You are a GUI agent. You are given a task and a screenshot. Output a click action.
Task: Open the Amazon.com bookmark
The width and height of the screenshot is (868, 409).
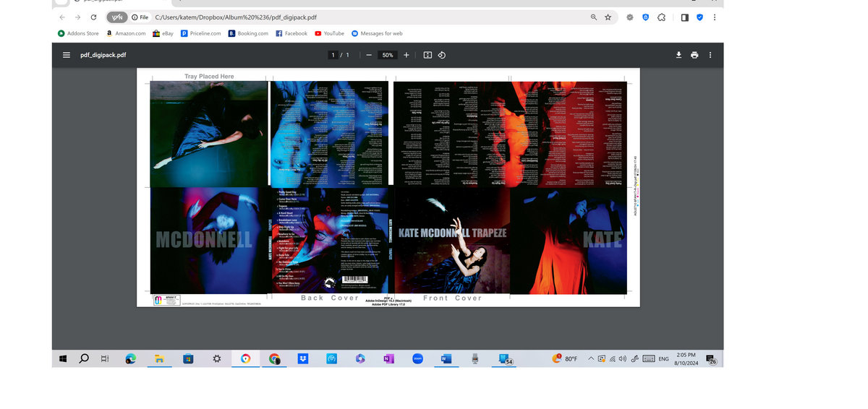pyautogui.click(x=126, y=33)
